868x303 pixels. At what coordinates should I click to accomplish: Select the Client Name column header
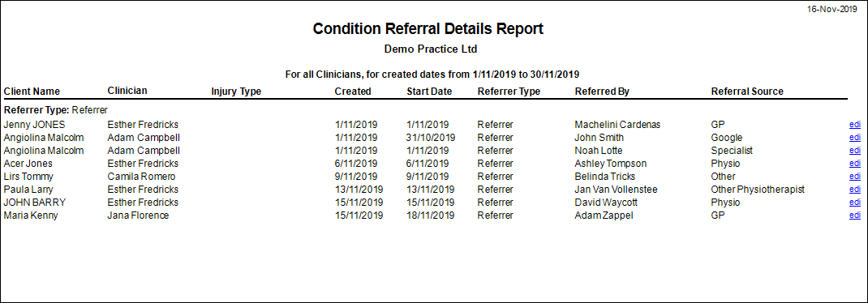click(32, 92)
